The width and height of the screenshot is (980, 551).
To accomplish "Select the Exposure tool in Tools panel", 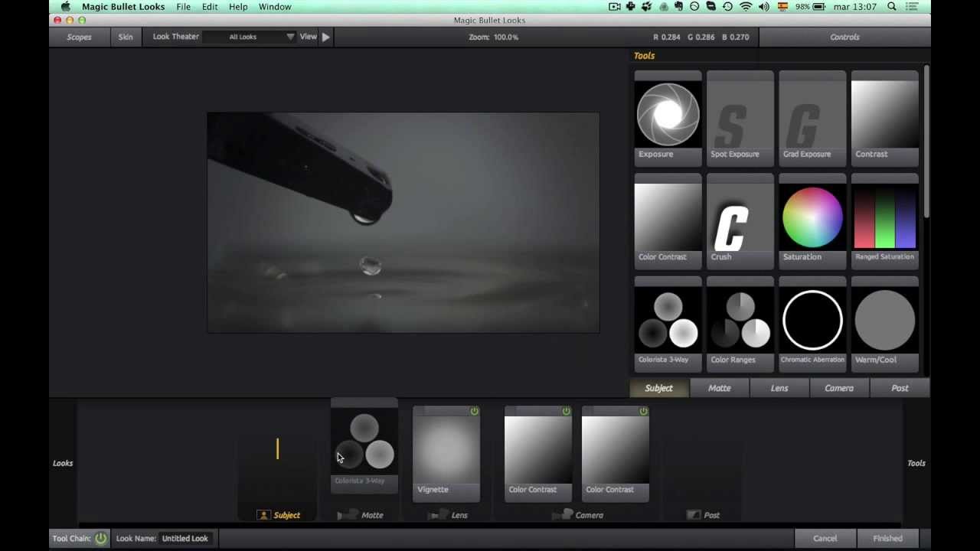I will [x=668, y=119].
